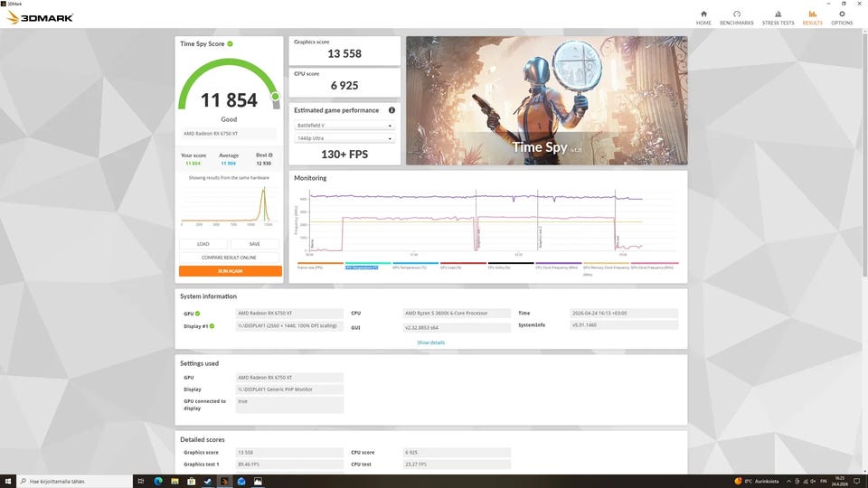The width and height of the screenshot is (868, 488).
Task: Click the 3DMark logo
Action: (x=40, y=18)
